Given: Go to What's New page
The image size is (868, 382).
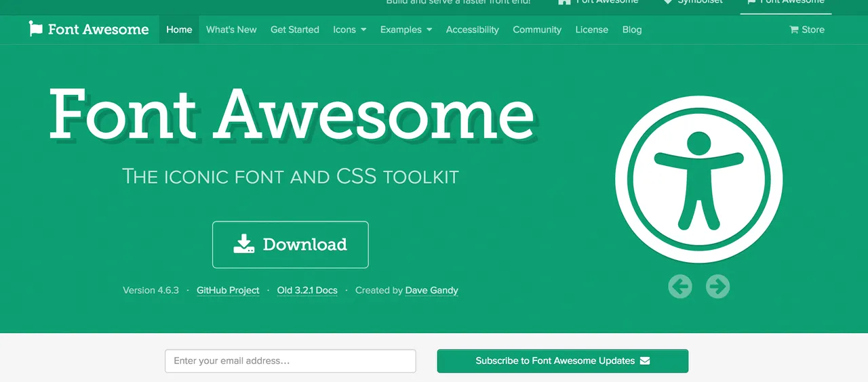Looking at the screenshot, I should 231,30.
